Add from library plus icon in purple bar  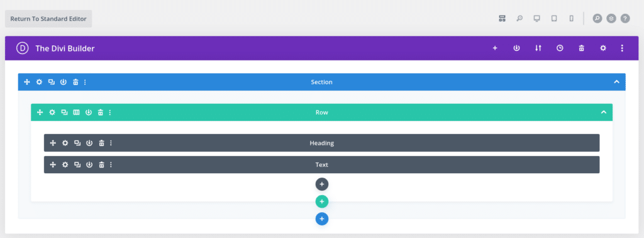(x=495, y=48)
